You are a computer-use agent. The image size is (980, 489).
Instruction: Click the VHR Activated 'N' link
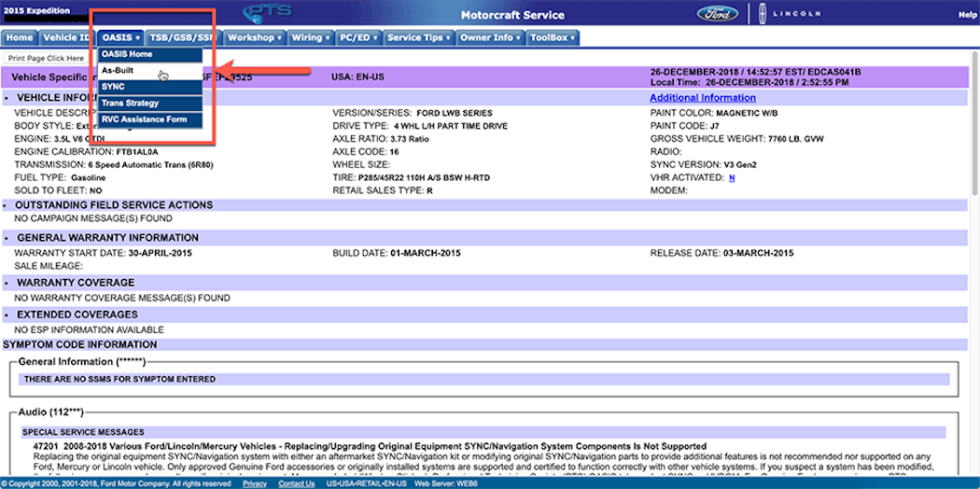732,177
